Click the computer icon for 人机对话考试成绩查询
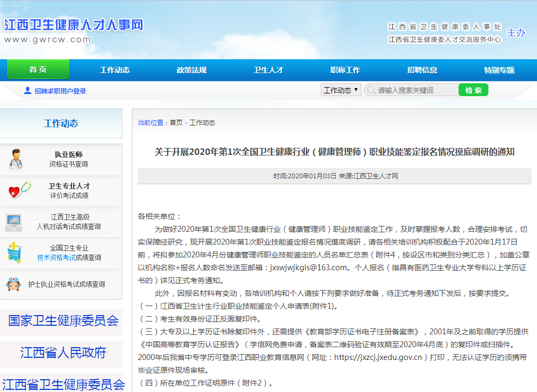Image resolution: width=537 pixels, height=392 pixels. 14,222
